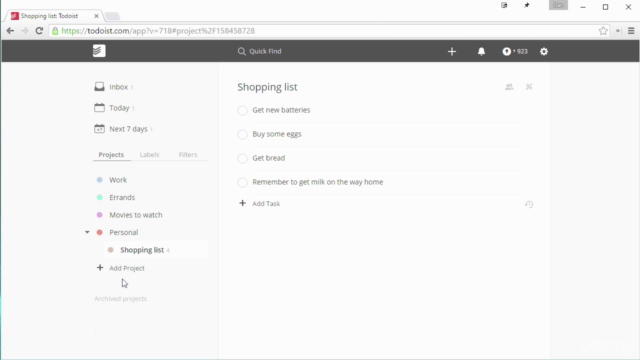Click the Quick Find magnifier icon
The width and height of the screenshot is (640, 360).
242,51
